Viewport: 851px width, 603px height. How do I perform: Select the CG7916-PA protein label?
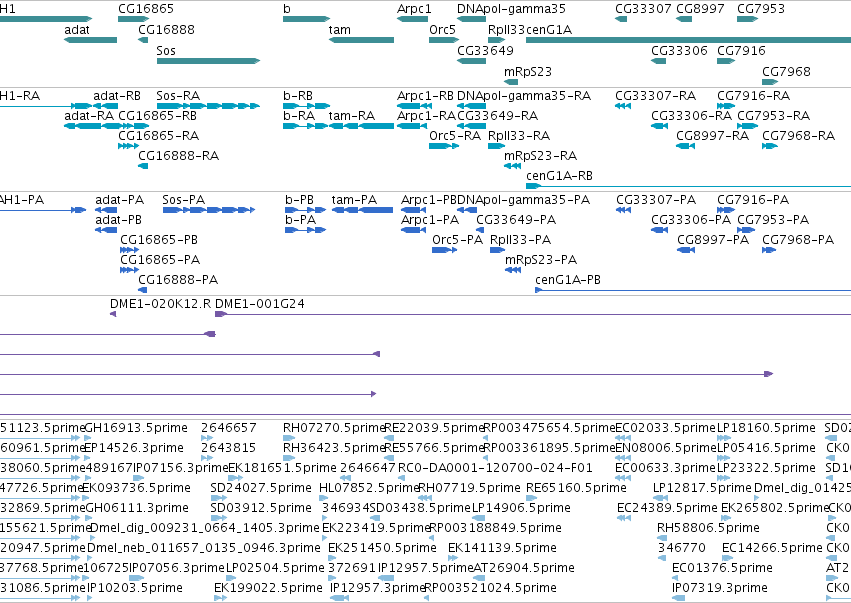(753, 200)
